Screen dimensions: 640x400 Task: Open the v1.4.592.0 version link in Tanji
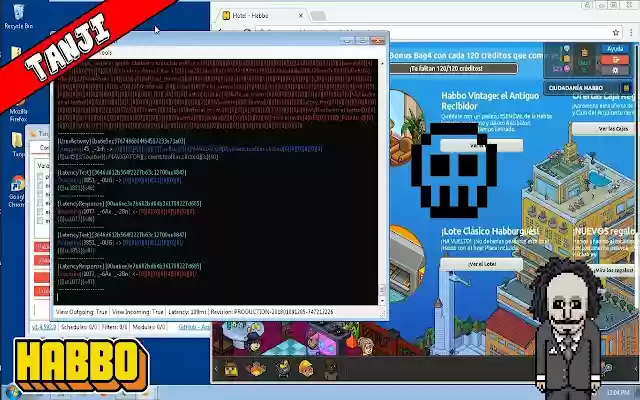pos(44,327)
